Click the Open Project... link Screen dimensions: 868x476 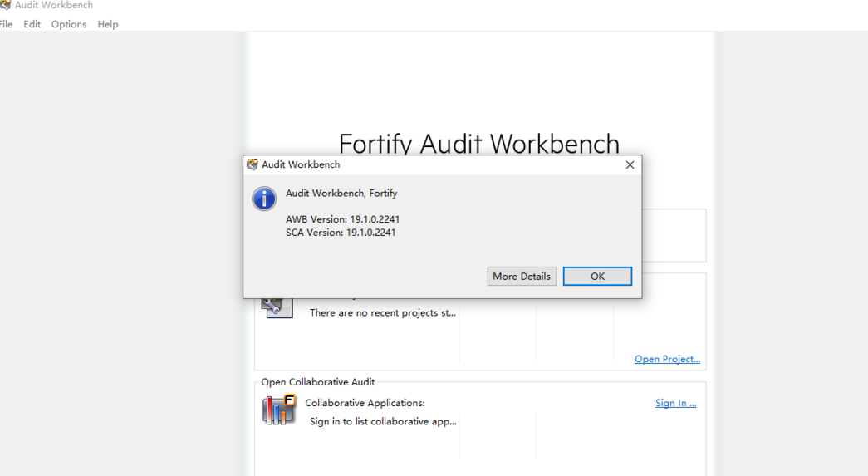pyautogui.click(x=667, y=359)
